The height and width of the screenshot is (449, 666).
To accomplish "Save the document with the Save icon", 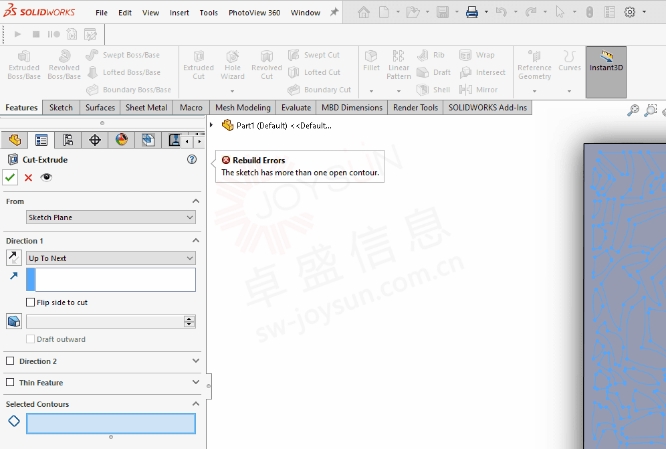I will 443,12.
